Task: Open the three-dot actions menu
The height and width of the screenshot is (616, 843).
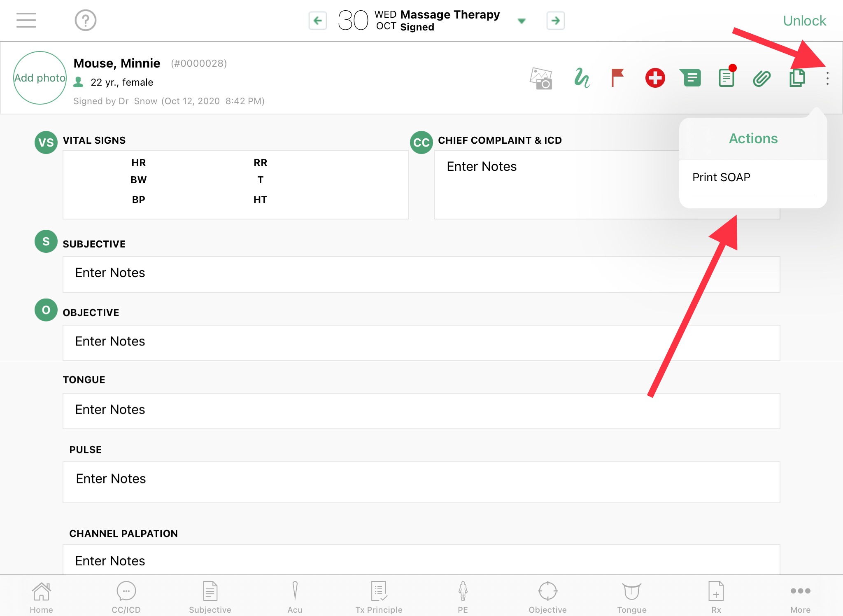Action: click(x=827, y=78)
